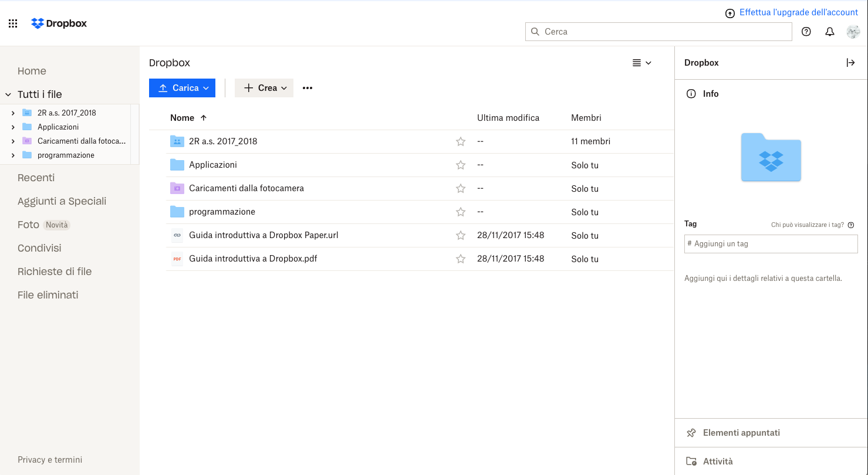
Task: Click the folder description text area
Action: [x=763, y=279]
